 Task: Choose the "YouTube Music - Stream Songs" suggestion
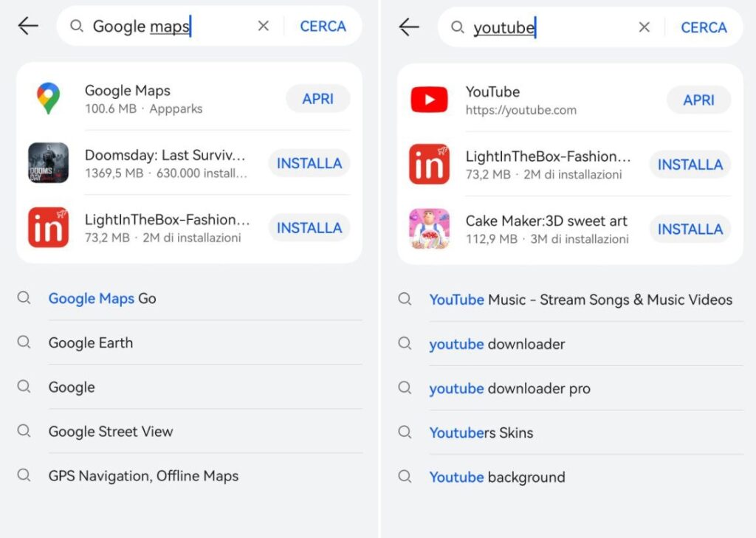tap(580, 300)
